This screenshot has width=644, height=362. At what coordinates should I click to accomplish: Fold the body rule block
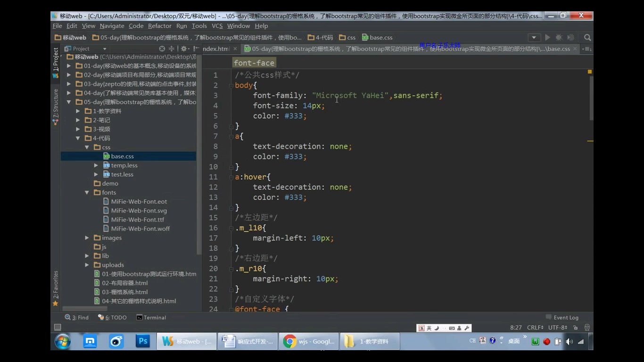coord(231,85)
